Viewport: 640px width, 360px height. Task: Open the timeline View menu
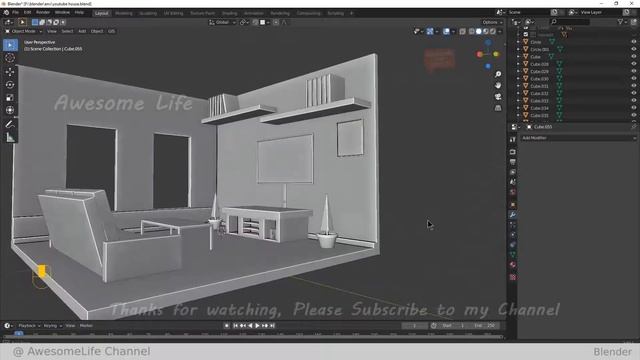click(70, 326)
